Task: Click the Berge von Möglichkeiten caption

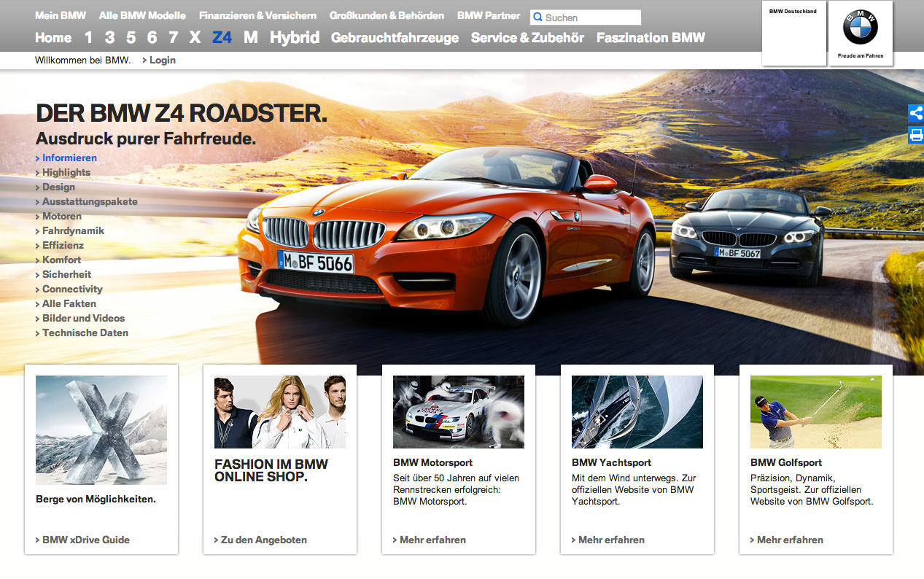Action: 96,500
